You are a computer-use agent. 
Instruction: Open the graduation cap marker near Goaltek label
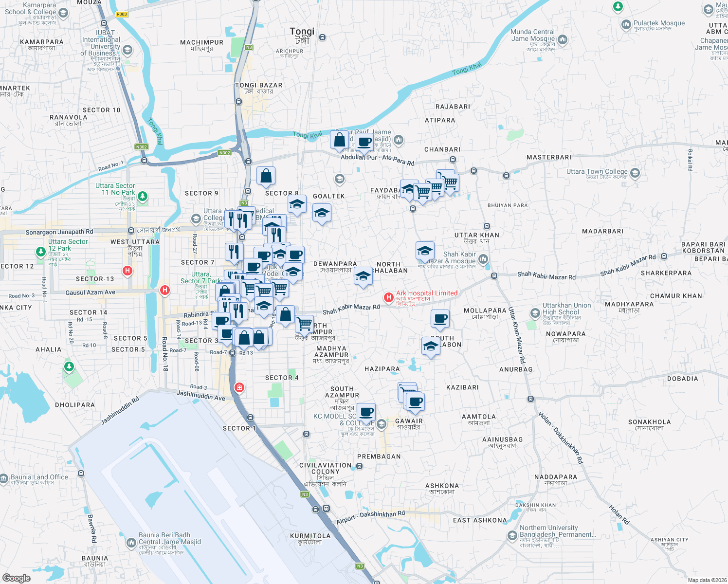(x=322, y=214)
